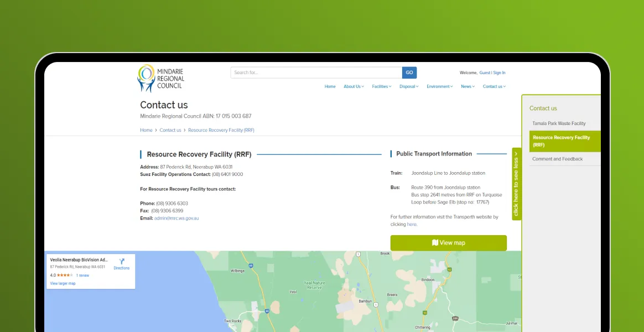The image size is (644, 332).
Task: Click the four-star rating on map card
Action: pos(65,276)
